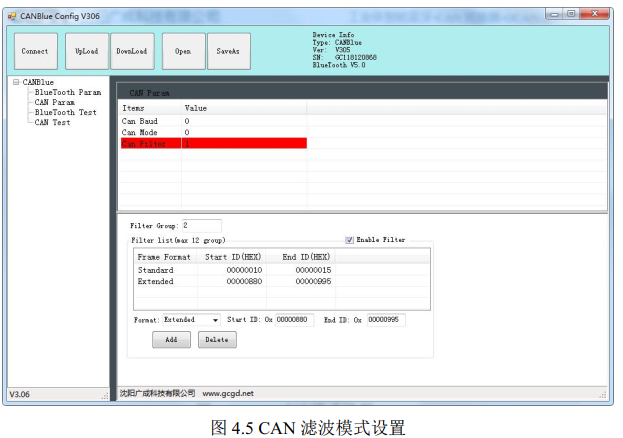Viewport: 623px width, 438px height.
Task: Click the Open button
Action: pyautogui.click(x=183, y=51)
